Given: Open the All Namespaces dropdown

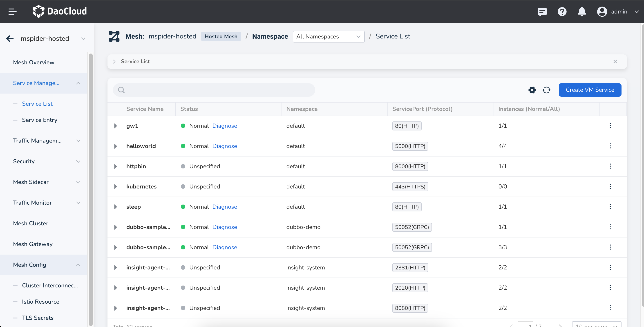Looking at the screenshot, I should (328, 36).
